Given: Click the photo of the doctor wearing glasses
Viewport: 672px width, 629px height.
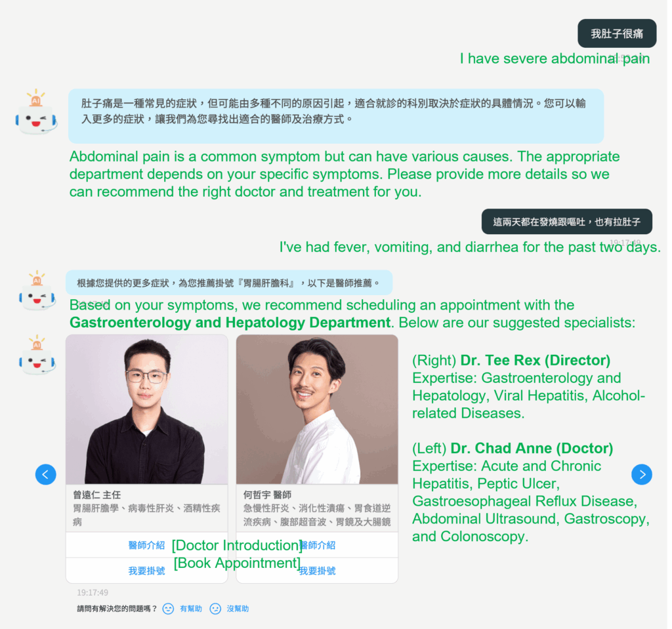Looking at the screenshot, I should click(x=147, y=409).
